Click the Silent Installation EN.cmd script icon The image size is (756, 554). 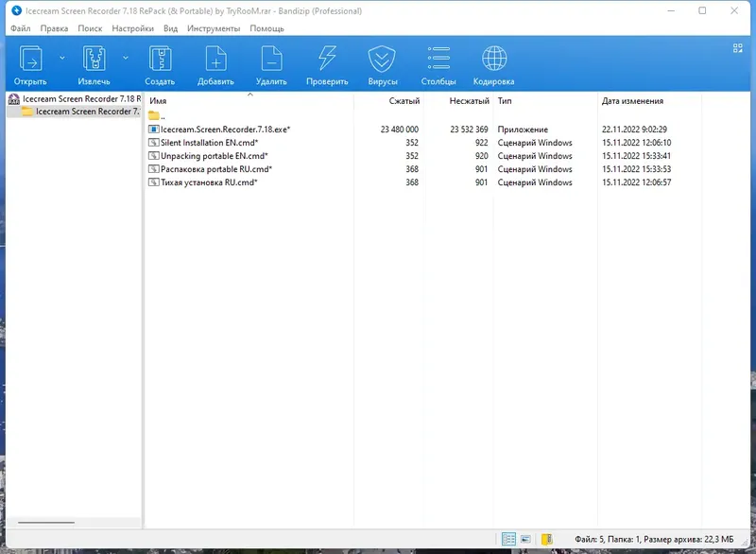(x=153, y=143)
